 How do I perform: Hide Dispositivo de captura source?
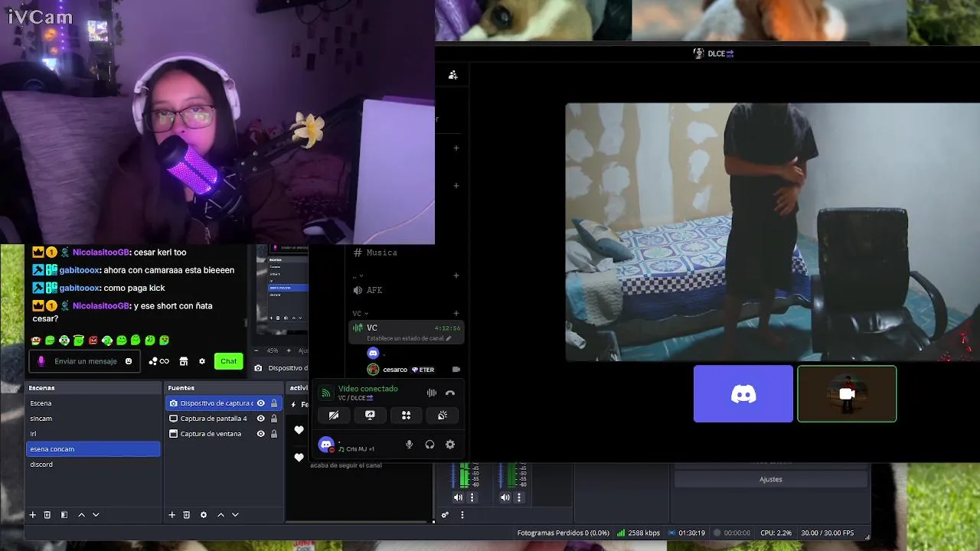click(260, 403)
